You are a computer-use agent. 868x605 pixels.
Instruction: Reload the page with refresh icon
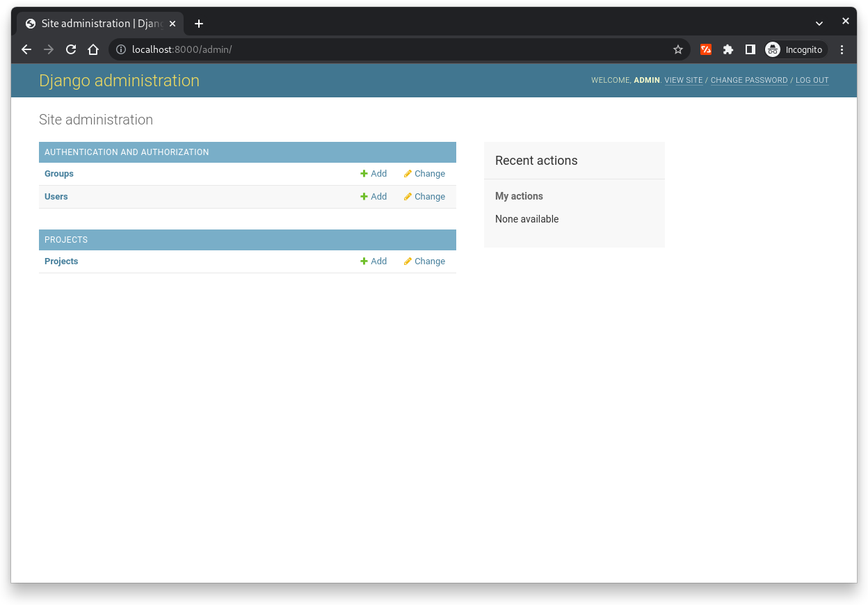pyautogui.click(x=71, y=49)
